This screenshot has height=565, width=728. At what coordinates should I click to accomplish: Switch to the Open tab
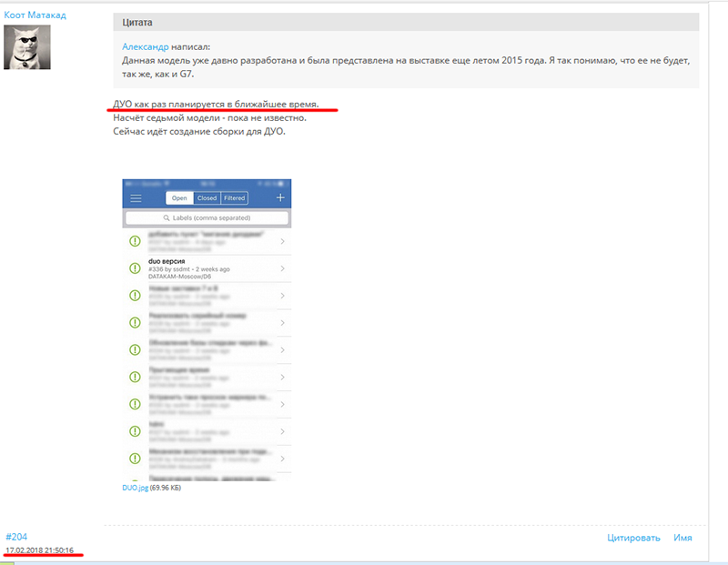coord(179,198)
